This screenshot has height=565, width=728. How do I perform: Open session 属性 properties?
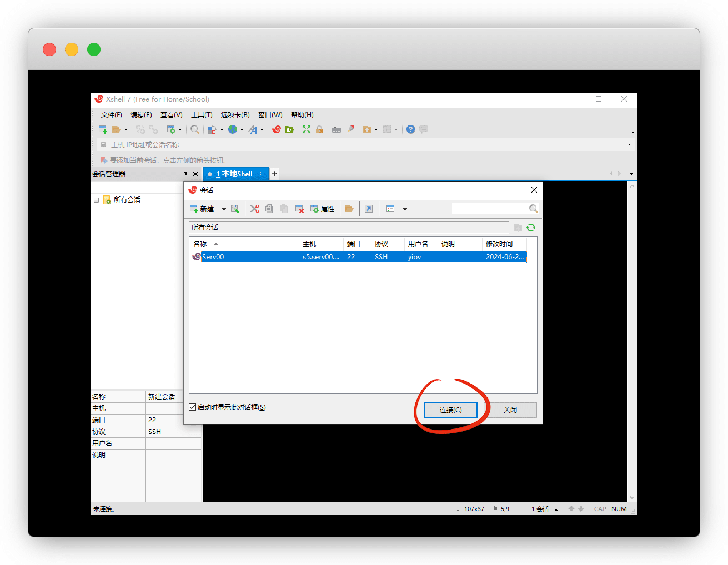[323, 209]
